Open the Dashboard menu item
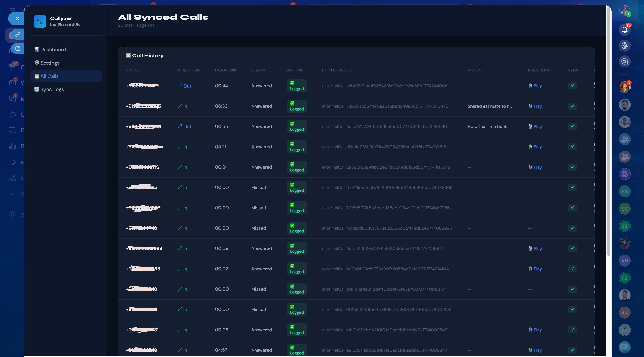Viewport: 644px width, 357px height. (x=53, y=50)
